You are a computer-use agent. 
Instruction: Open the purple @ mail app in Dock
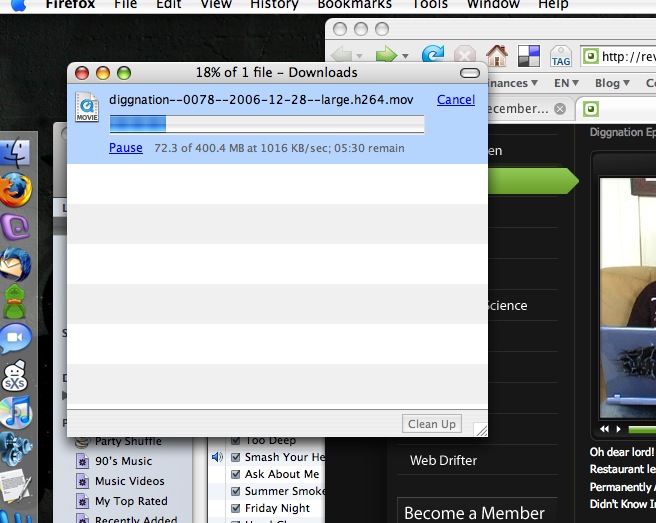pyautogui.click(x=16, y=227)
